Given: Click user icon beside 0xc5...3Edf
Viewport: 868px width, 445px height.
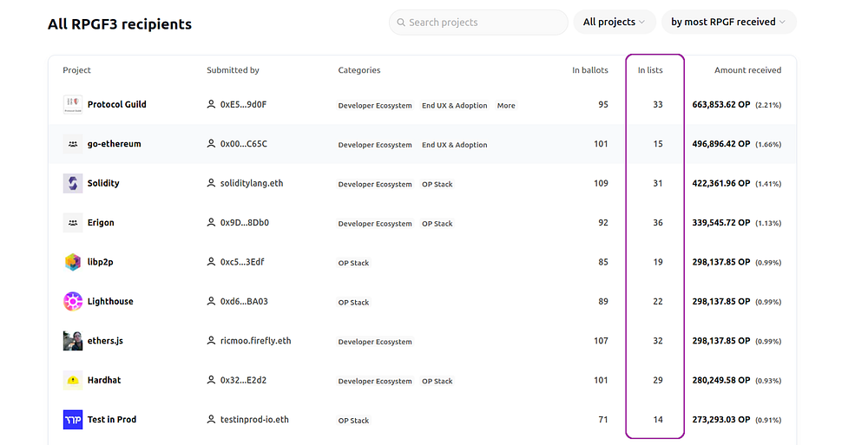Looking at the screenshot, I should coord(211,261).
